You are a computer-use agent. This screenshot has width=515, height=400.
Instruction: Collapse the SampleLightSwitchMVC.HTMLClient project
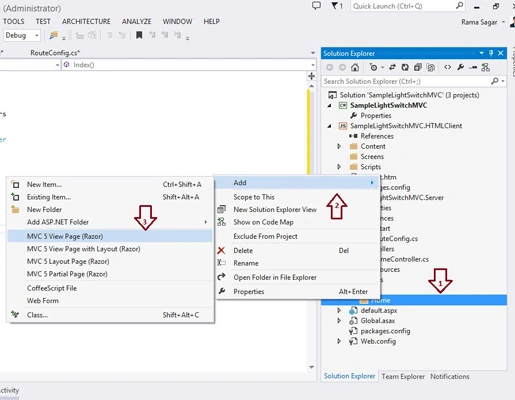click(330, 126)
